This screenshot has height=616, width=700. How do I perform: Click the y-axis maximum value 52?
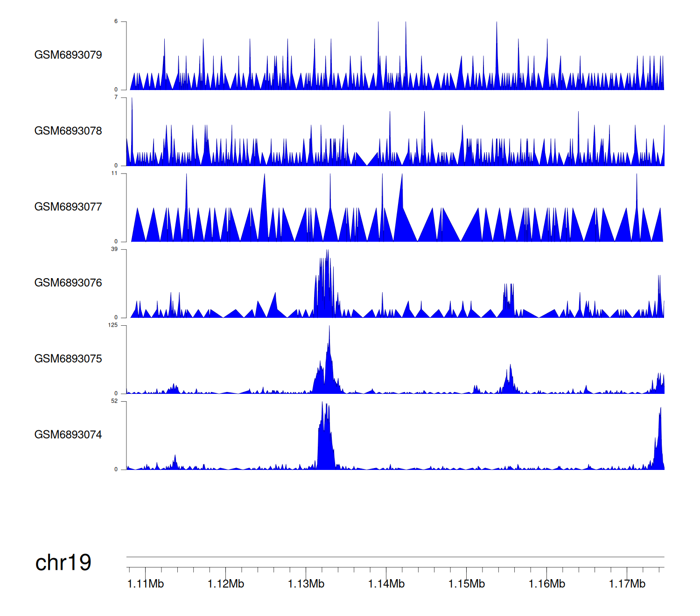(x=114, y=401)
